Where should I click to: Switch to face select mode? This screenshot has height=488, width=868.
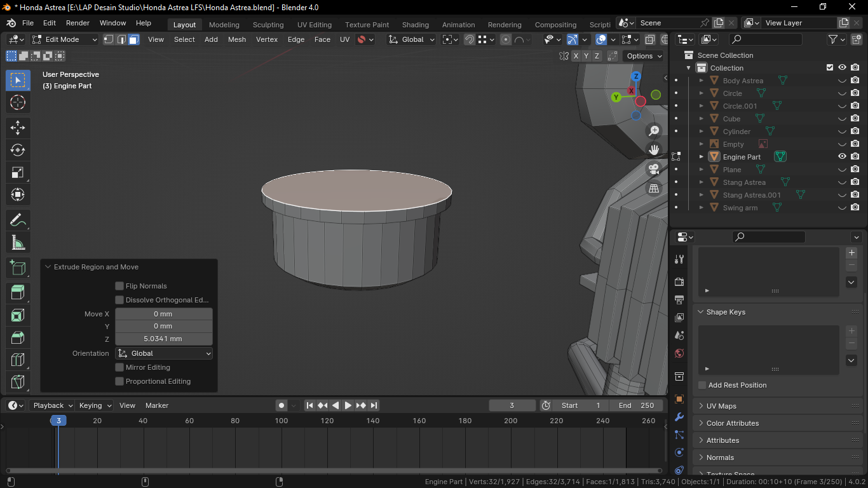[134, 39]
